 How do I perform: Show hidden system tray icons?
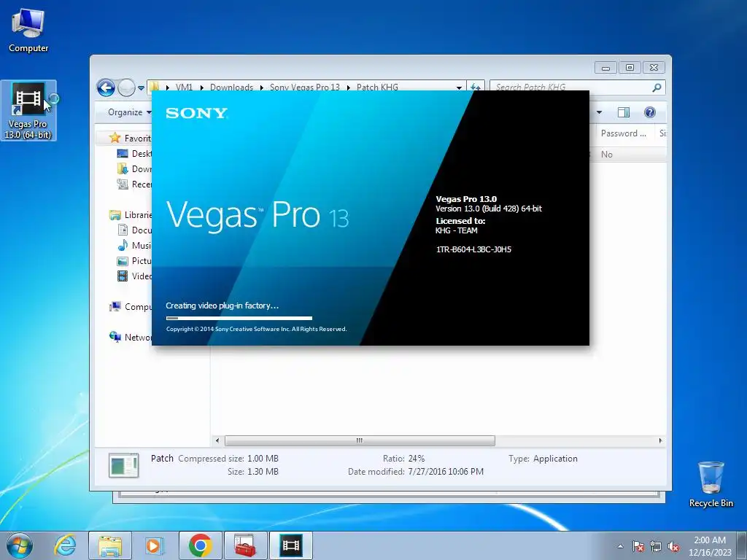620,546
